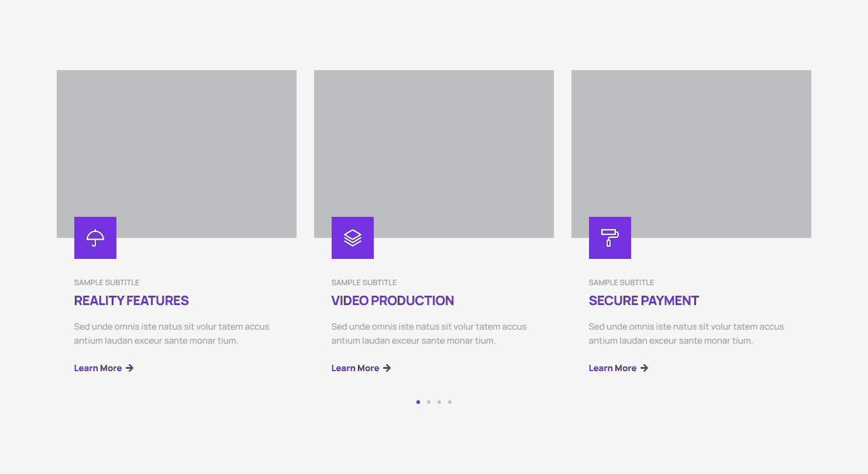Click the arrow icon under Secure Payment
The width and height of the screenshot is (868, 474).
(x=645, y=368)
